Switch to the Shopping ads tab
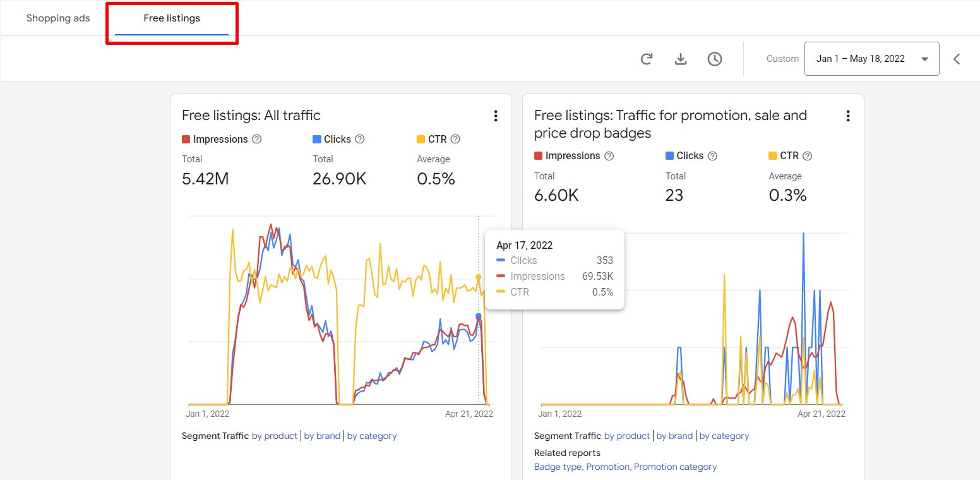The height and width of the screenshot is (480, 980). click(58, 18)
